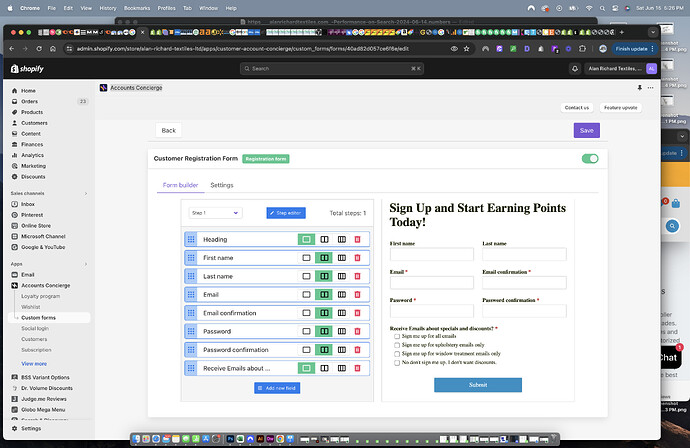Switch to Settings tab
Screen dimensions: 690x448
[x=222, y=185]
